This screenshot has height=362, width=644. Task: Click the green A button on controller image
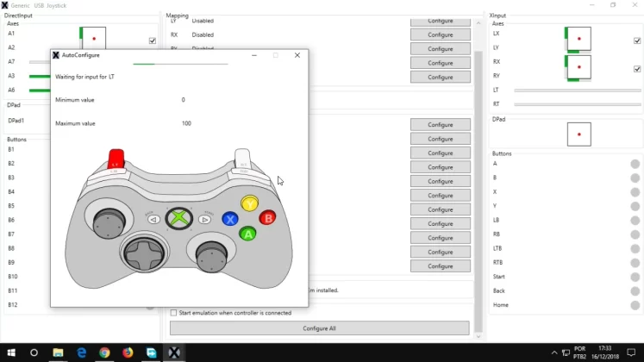coord(247,234)
